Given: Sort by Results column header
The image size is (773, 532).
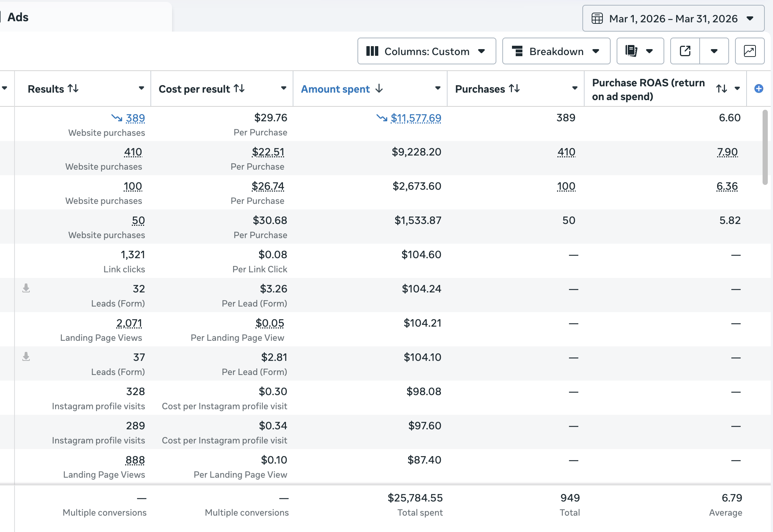Looking at the screenshot, I should coord(53,89).
